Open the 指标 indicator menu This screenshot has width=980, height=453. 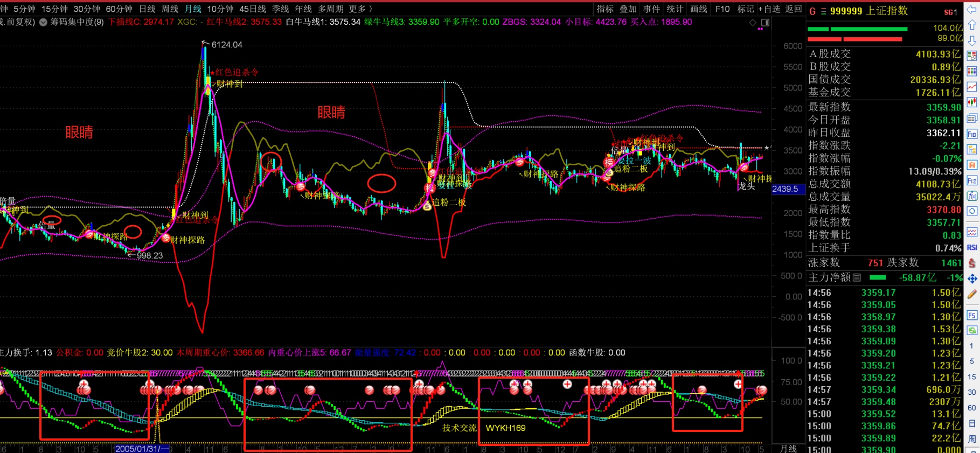(605, 9)
